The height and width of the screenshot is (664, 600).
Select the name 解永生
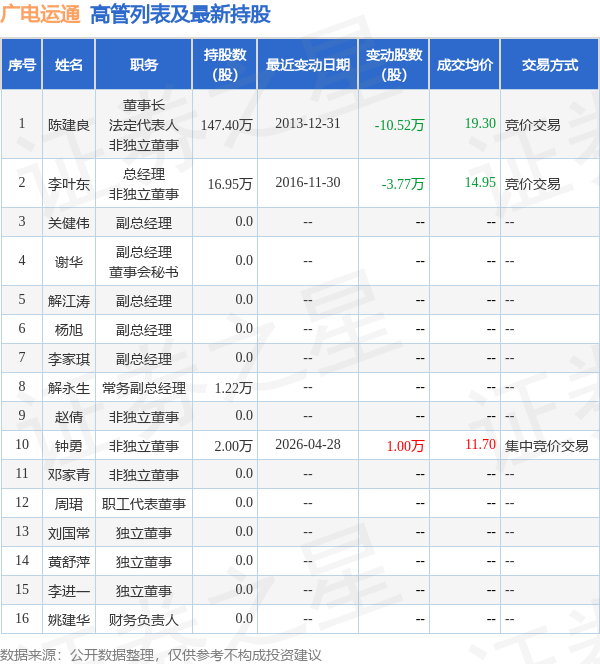tap(69, 387)
